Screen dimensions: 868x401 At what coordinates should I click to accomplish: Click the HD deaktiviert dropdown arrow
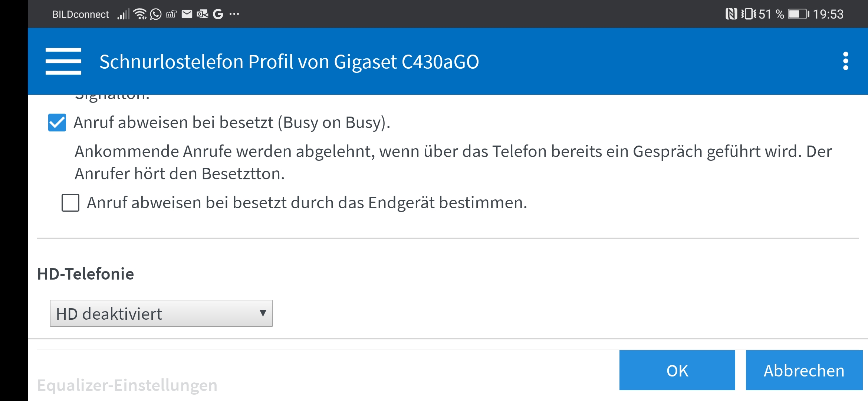(x=263, y=313)
